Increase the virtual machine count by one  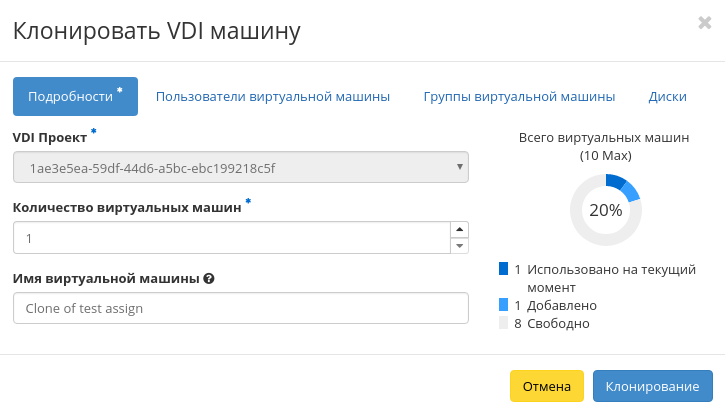[459, 230]
